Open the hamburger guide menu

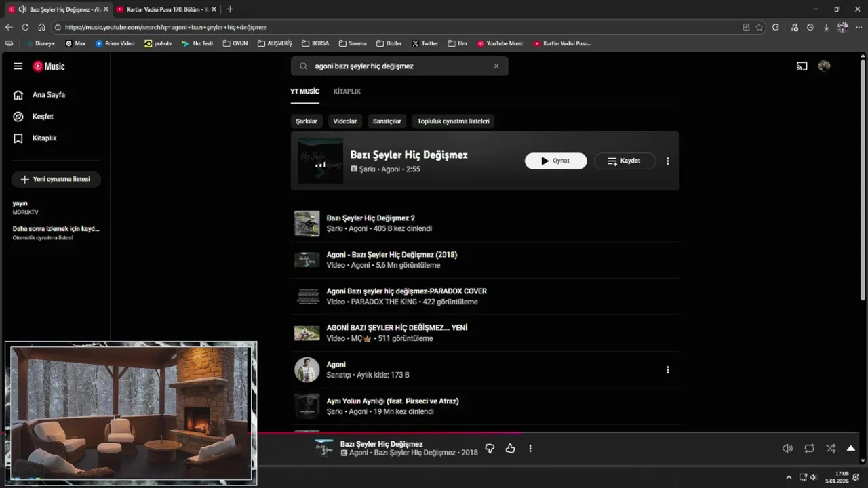[18, 66]
